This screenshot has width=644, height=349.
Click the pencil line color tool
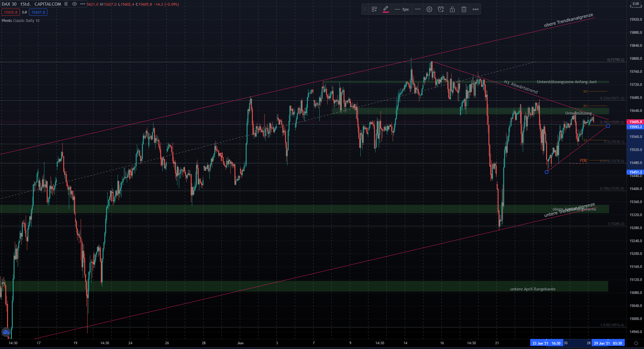[x=386, y=9]
